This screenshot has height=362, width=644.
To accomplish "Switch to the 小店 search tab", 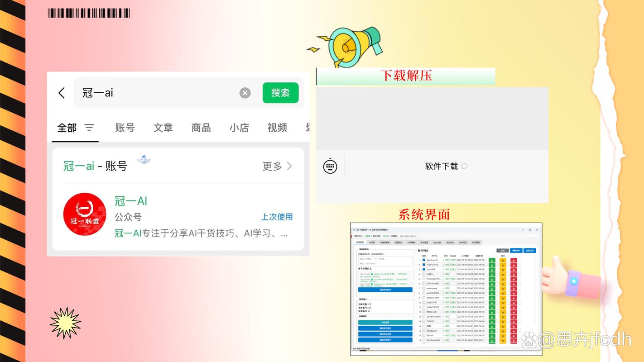I will pyautogui.click(x=239, y=128).
